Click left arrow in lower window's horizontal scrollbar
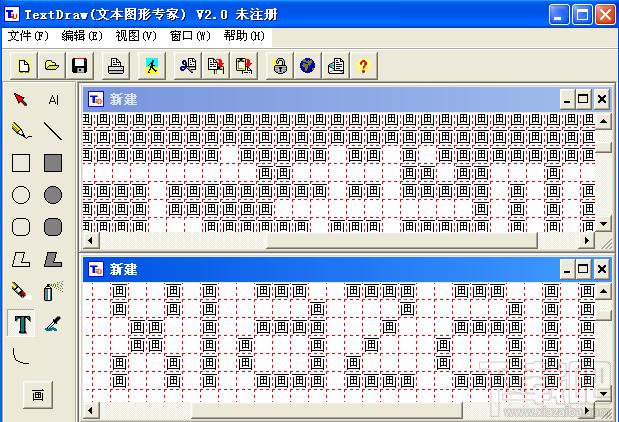 91,411
